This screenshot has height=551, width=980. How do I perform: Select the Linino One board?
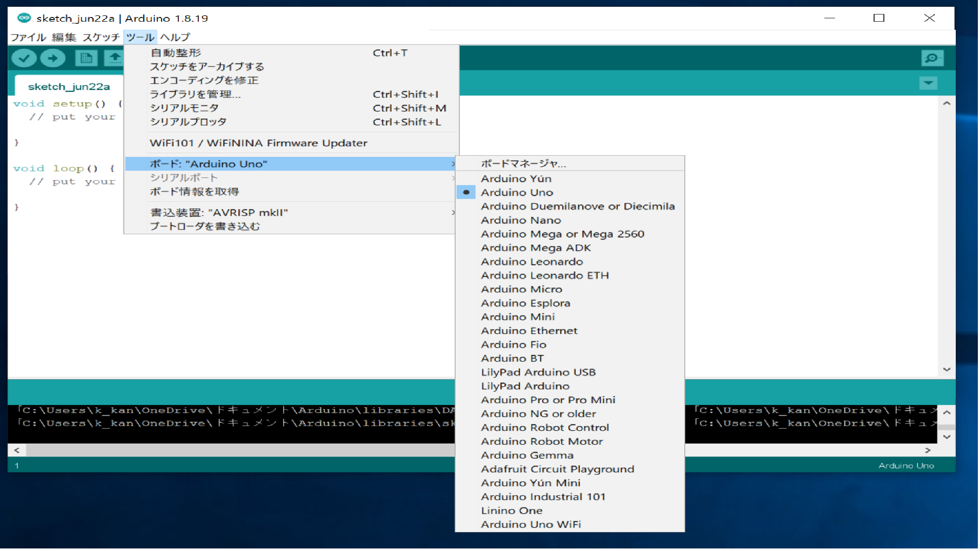(x=570, y=511)
